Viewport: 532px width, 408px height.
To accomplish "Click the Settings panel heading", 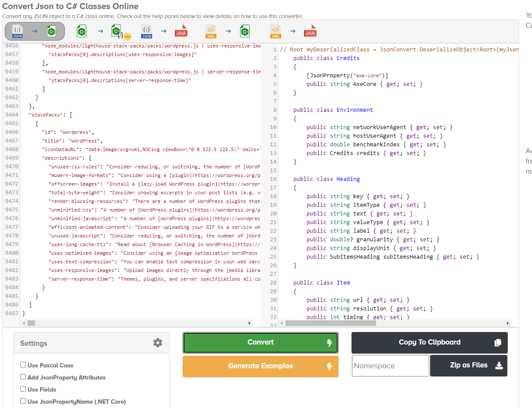I will 34,343.
